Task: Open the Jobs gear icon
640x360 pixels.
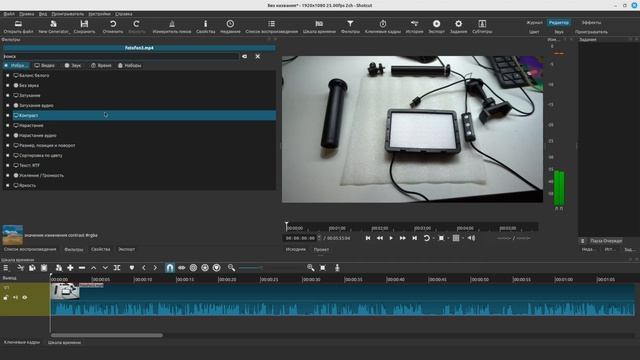Action: coord(458,24)
